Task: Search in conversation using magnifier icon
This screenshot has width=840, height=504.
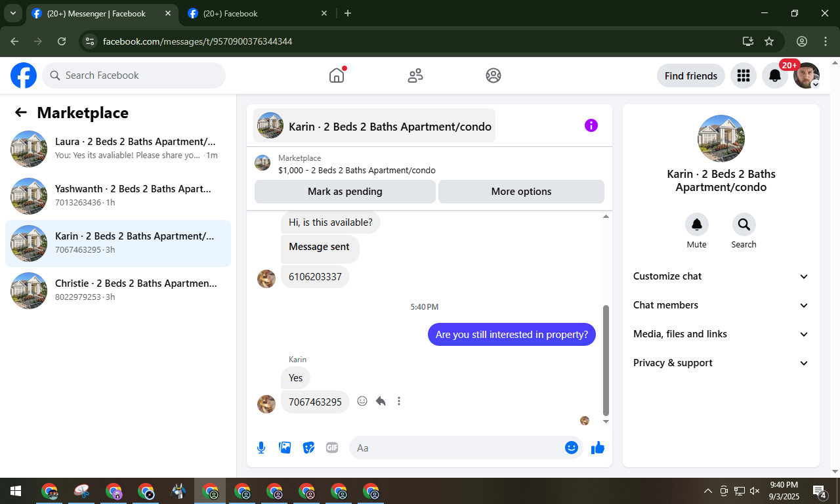Action: click(744, 224)
